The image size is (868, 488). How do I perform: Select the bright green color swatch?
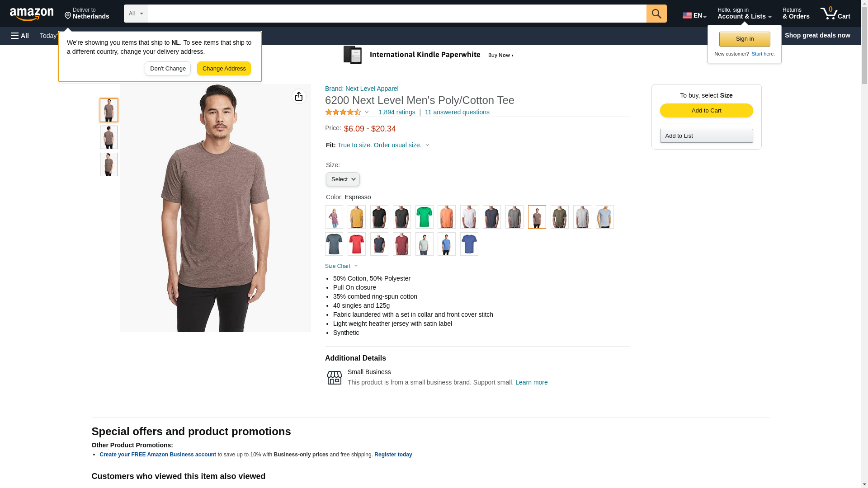424,217
